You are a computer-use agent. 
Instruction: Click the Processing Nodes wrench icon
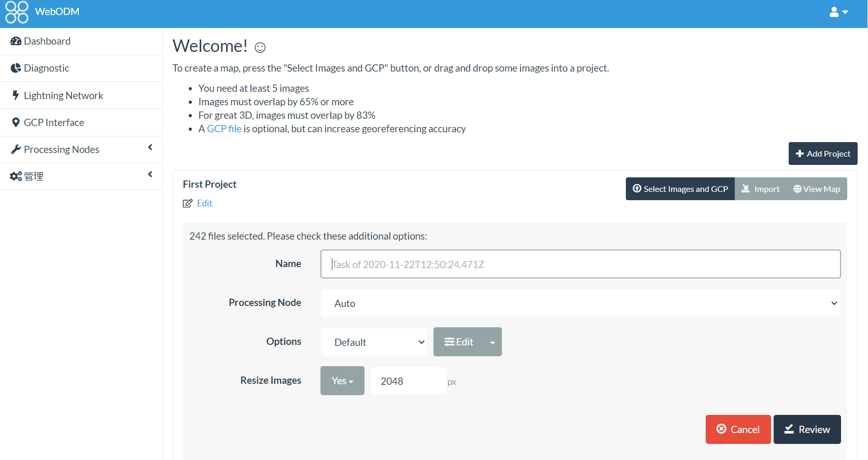[x=16, y=149]
